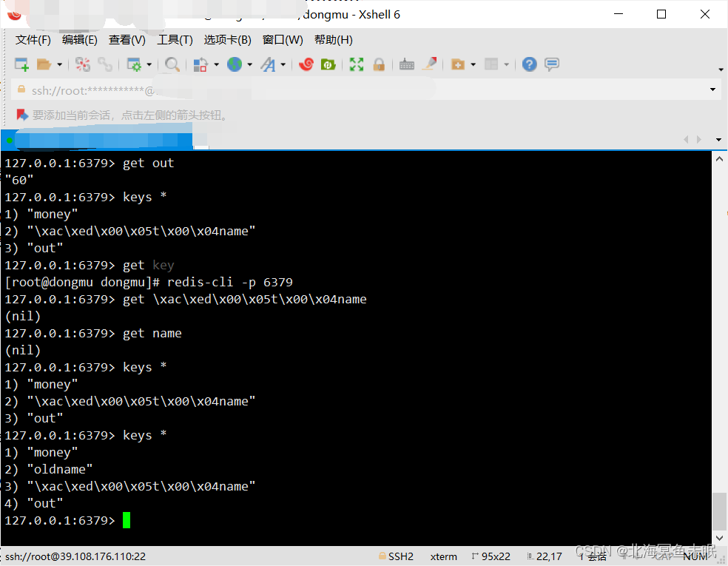Image resolution: width=728 pixels, height=566 pixels.
Task: Minimize the Xshell window
Action: (619, 14)
